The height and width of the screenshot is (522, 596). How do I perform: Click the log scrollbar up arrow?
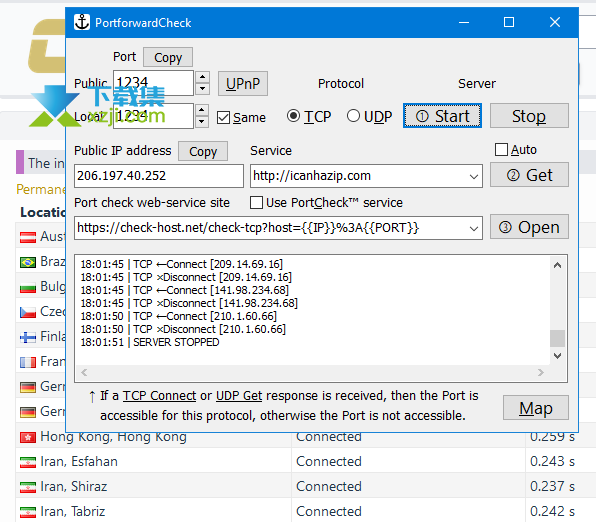point(557,265)
